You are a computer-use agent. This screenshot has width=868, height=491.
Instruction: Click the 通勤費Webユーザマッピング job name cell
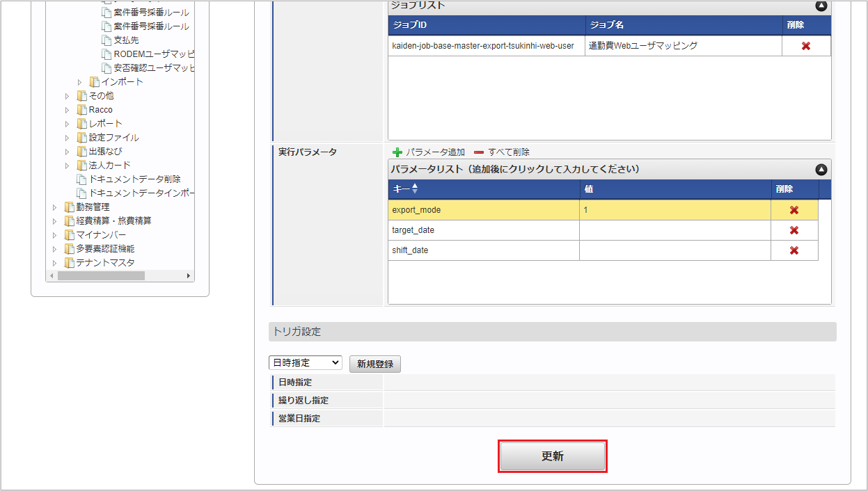(x=683, y=46)
